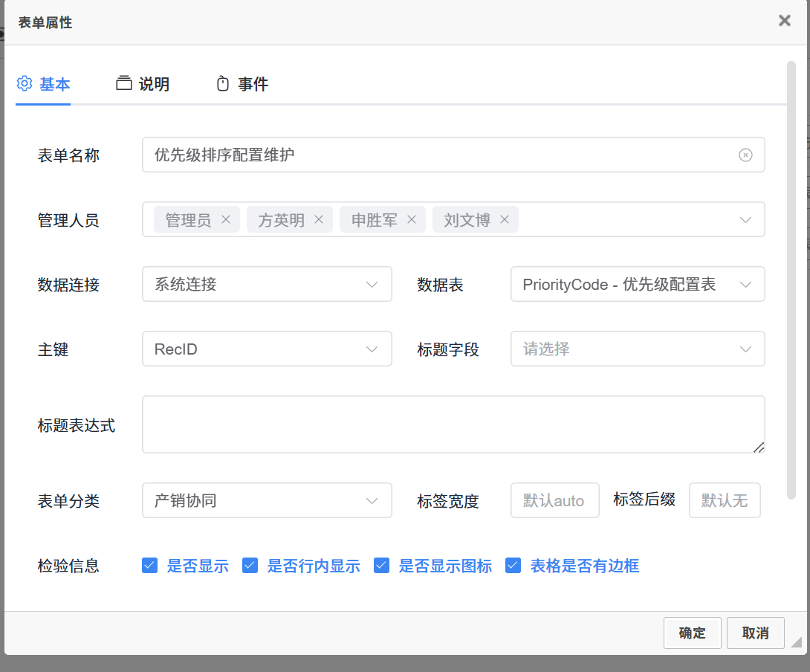The height and width of the screenshot is (672, 810).
Task: Switch to the 说明 tab
Action: pyautogui.click(x=143, y=84)
